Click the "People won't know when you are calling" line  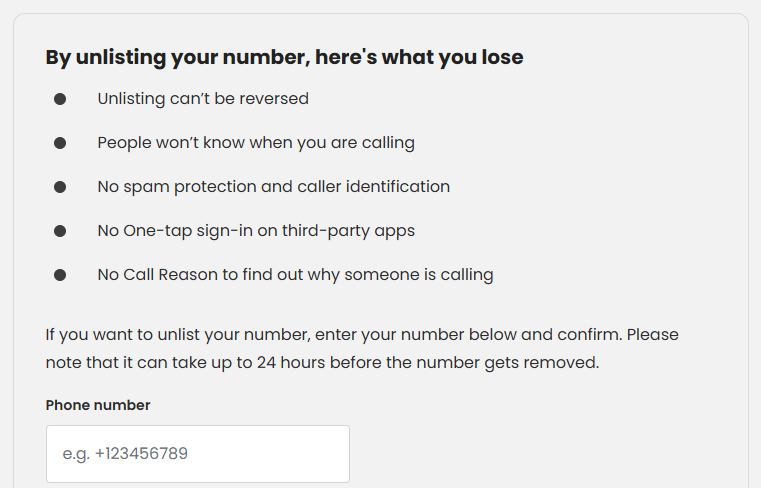coord(256,143)
